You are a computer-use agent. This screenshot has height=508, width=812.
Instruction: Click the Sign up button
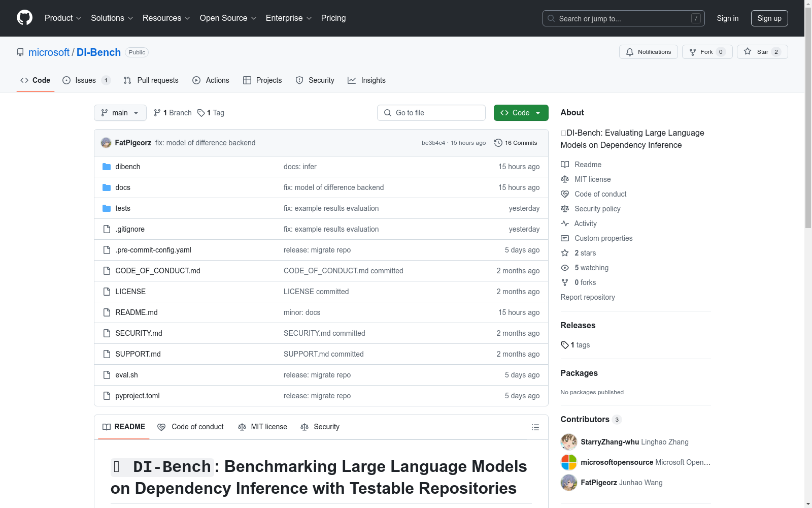click(x=769, y=18)
